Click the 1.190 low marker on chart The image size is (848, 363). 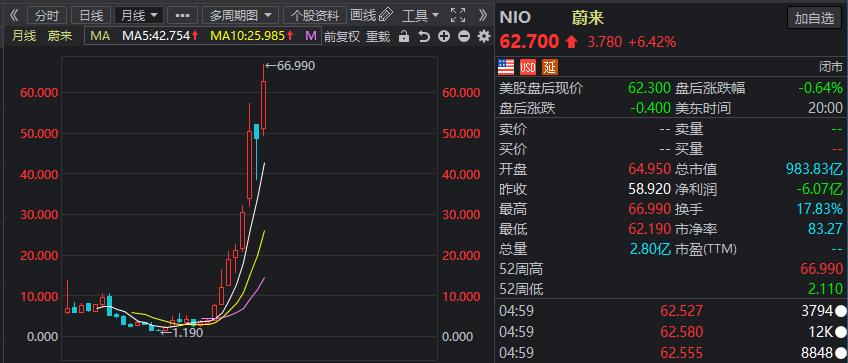pyautogui.click(x=183, y=332)
